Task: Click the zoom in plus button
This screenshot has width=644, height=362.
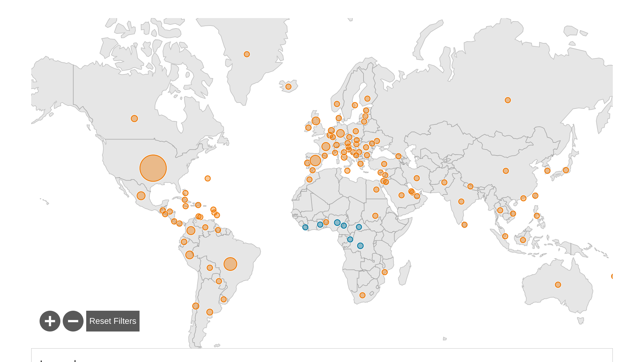Action: (x=50, y=321)
